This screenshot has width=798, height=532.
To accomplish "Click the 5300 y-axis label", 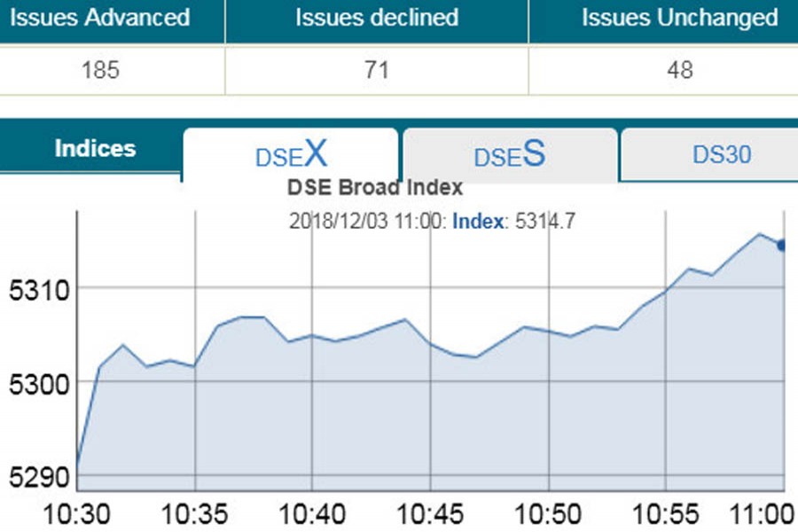I will point(33,384).
